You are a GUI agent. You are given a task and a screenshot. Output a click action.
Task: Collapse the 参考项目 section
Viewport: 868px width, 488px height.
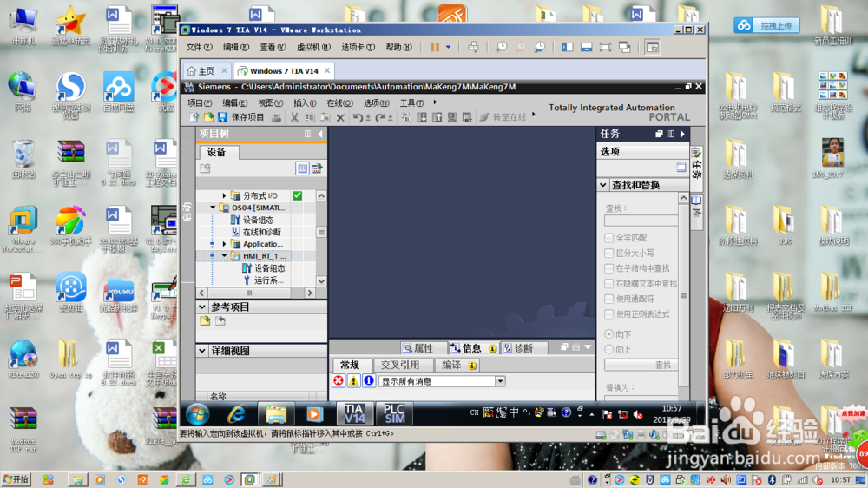[x=202, y=307]
